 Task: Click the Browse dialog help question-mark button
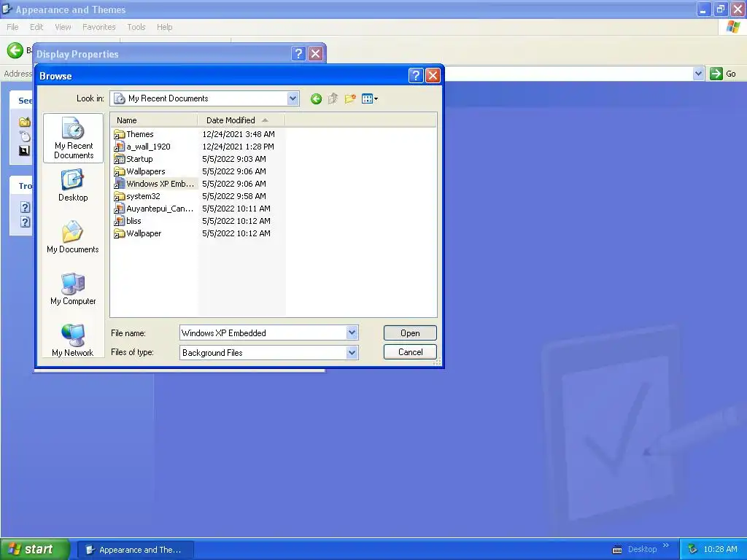click(x=416, y=75)
